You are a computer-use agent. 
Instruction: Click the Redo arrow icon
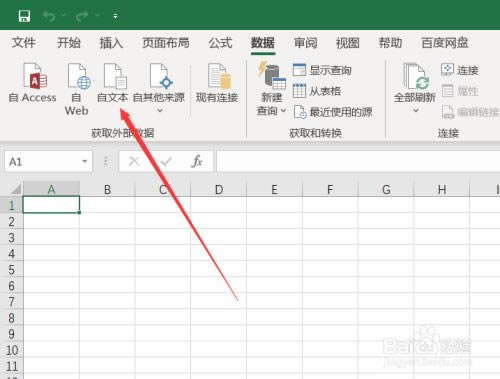[x=82, y=16]
